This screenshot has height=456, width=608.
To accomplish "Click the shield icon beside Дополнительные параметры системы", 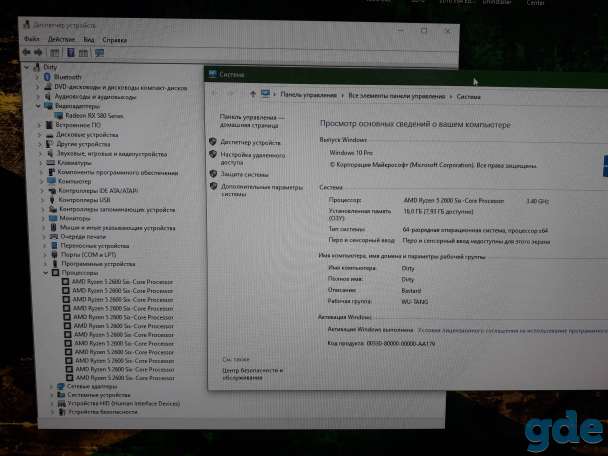I will (214, 187).
